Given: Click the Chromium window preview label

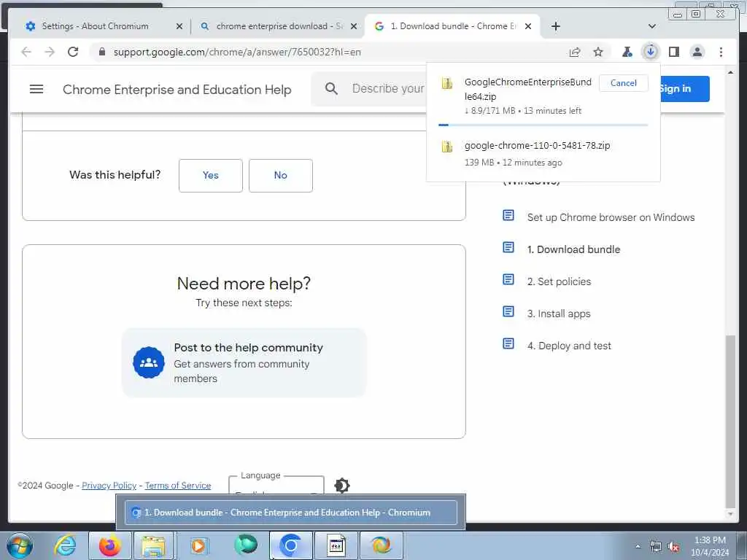Looking at the screenshot, I should click(290, 513).
